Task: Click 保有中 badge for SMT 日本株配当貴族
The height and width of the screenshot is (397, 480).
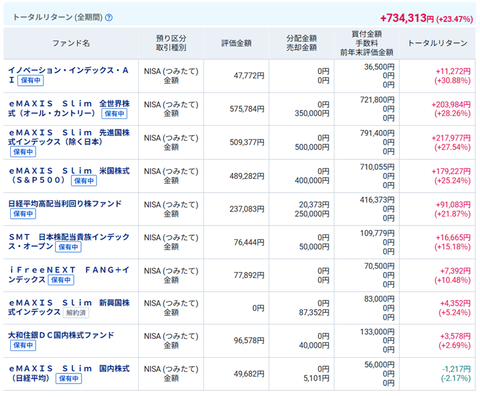Action: click(x=68, y=247)
